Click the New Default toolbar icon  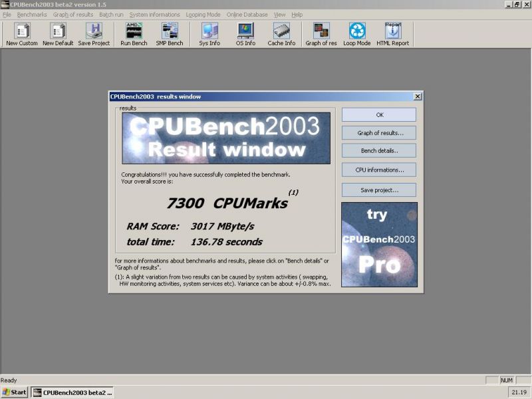coord(58,35)
